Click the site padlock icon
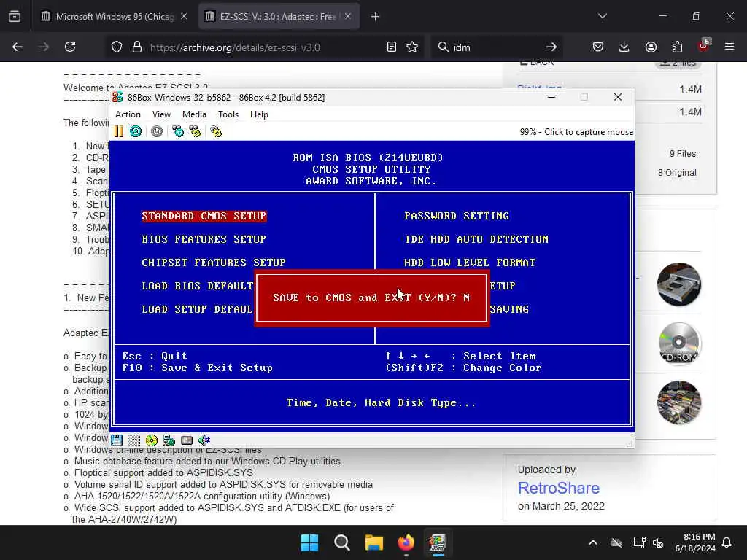This screenshot has width=747, height=560. [137, 47]
